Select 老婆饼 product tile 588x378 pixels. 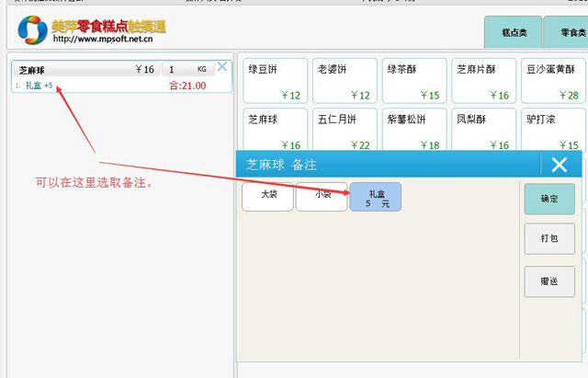[x=343, y=81]
